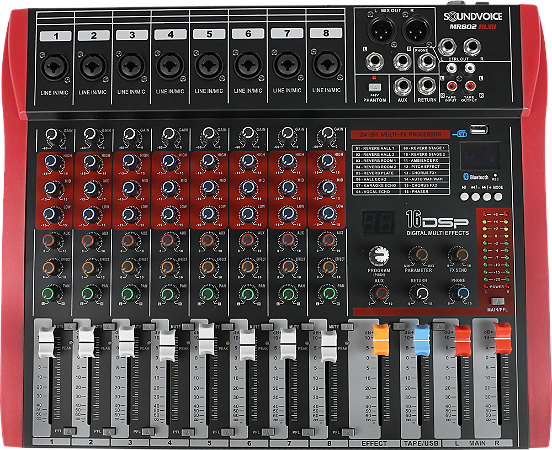This screenshot has width=552, height=450.
Task: Click the channel 6 LOW EQ knob
Action: [248, 214]
